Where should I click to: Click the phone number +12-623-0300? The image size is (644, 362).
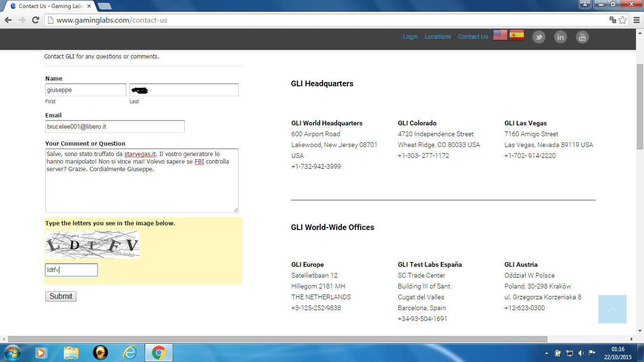pyautogui.click(x=524, y=308)
